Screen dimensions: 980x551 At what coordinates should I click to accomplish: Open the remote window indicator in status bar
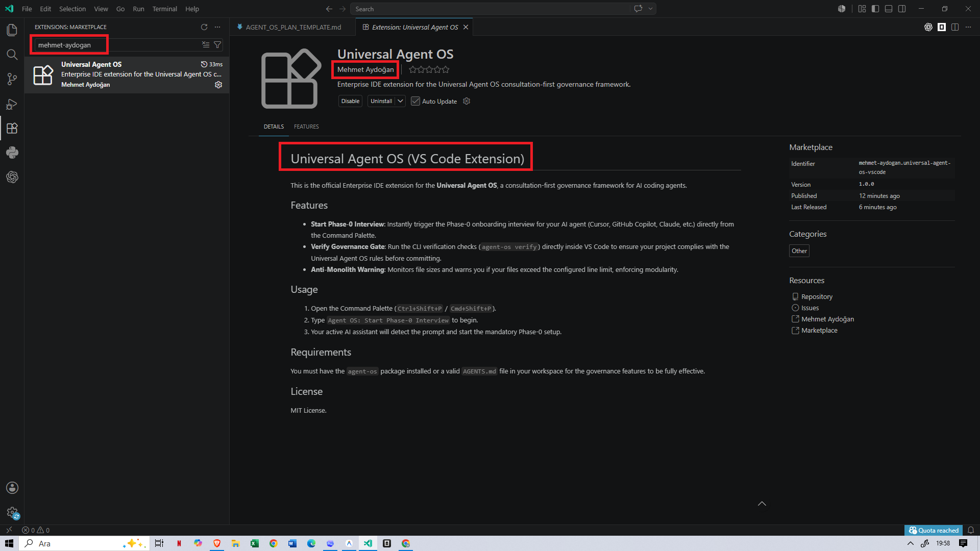pos(9,530)
